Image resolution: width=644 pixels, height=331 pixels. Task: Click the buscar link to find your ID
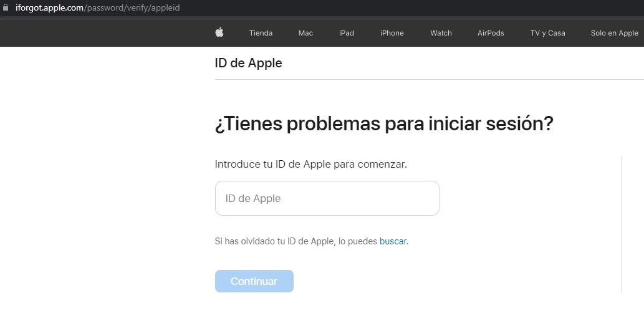click(393, 241)
